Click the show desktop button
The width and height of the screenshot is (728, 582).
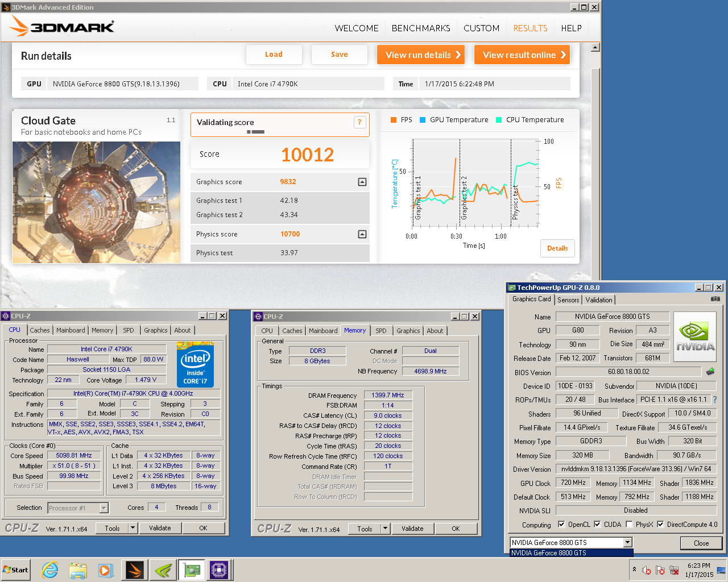click(722, 570)
